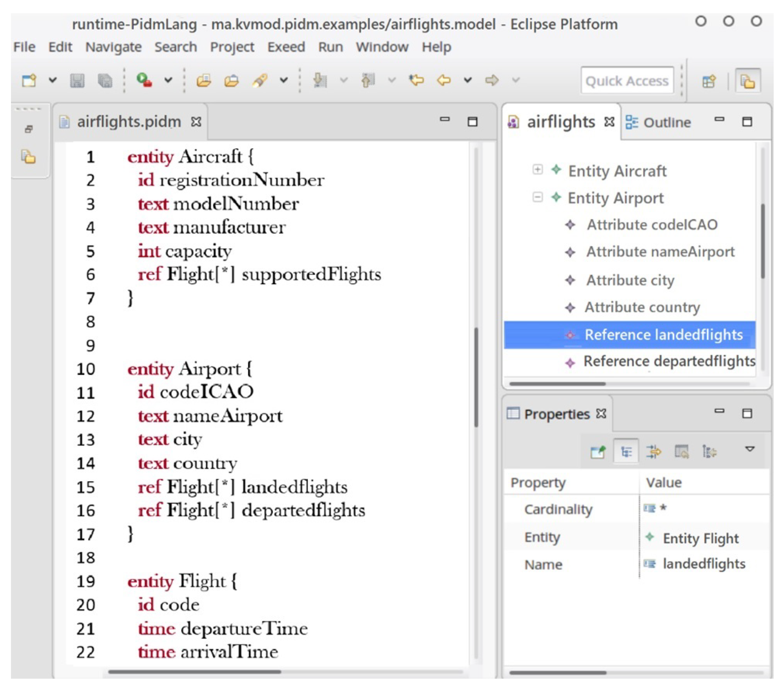784x689 pixels.
Task: Pin Properties view to selection
Action: (x=598, y=452)
